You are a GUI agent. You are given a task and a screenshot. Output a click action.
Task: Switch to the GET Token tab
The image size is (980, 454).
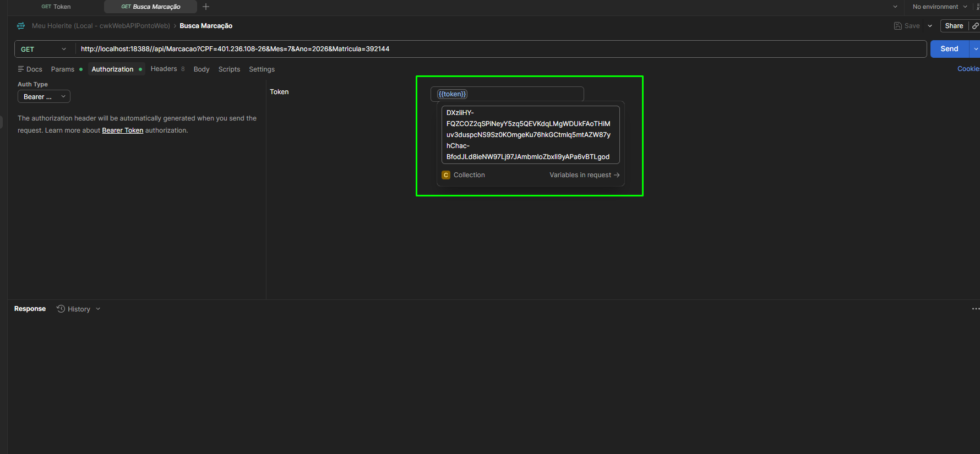pyautogui.click(x=56, y=7)
